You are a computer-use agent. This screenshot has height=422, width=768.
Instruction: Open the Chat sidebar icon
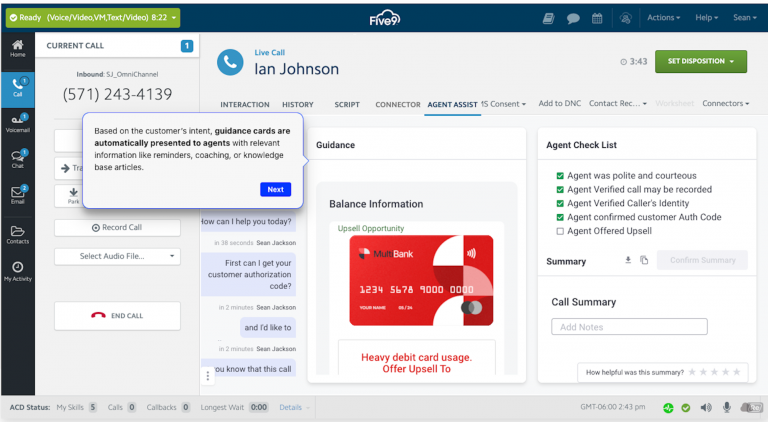[x=17, y=158]
